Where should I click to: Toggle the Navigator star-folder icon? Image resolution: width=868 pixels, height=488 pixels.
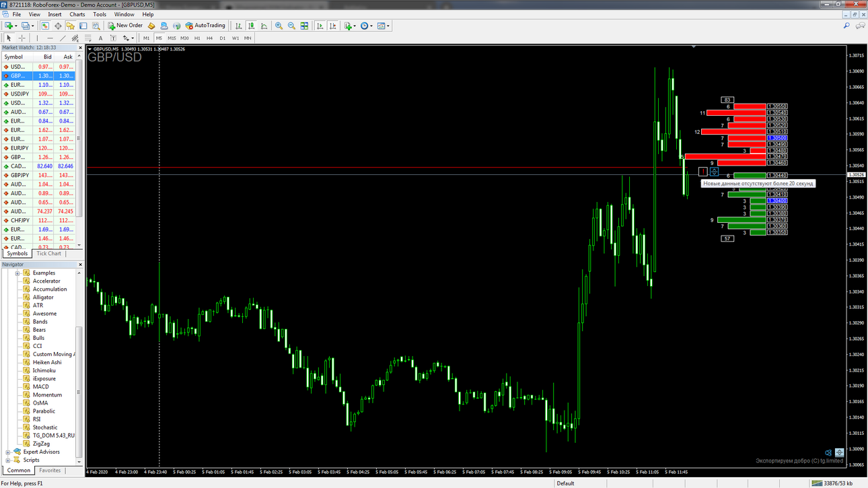pyautogui.click(x=71, y=26)
